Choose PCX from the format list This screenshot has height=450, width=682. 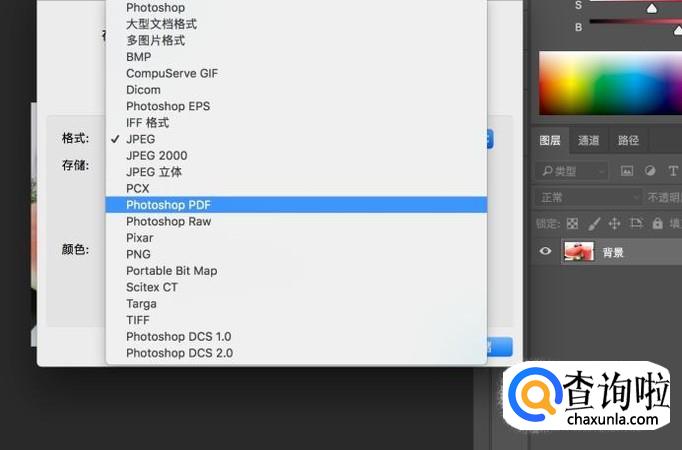tap(296, 189)
